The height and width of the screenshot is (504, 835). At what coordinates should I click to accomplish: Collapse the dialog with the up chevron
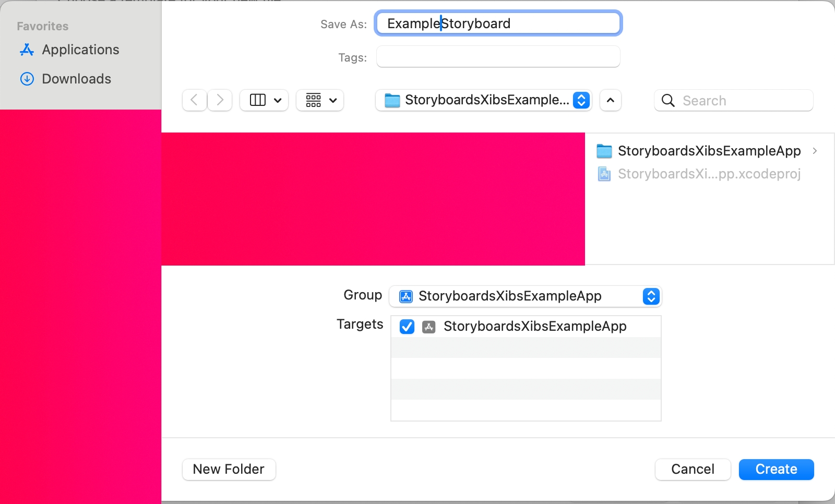tap(610, 100)
